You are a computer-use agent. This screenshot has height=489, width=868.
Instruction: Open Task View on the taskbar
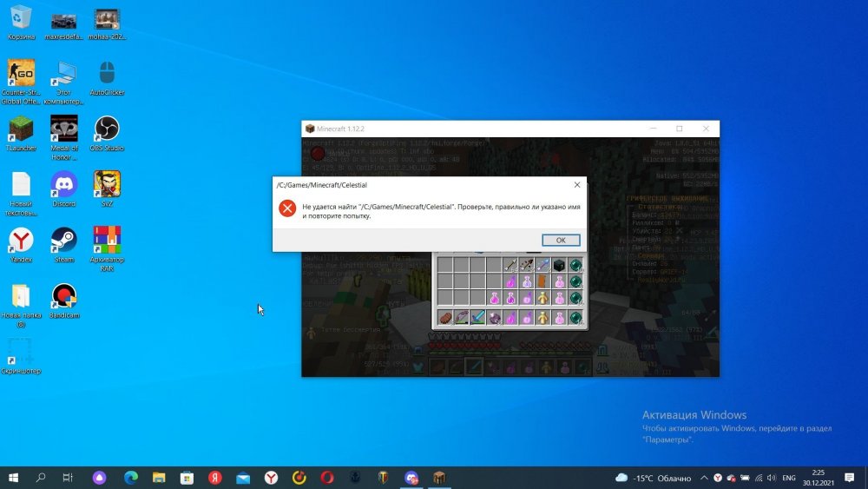pyautogui.click(x=68, y=478)
